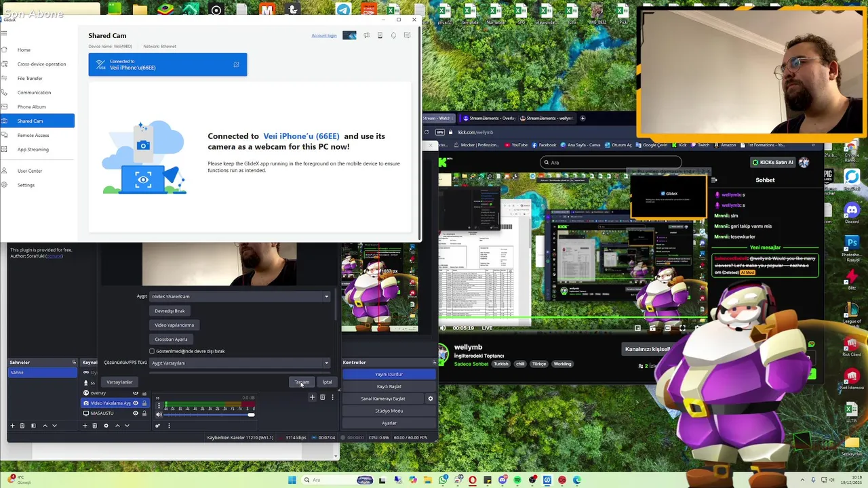The image size is (868, 488).
Task: Open the GlideX hamburger menu
Action: 4,33
